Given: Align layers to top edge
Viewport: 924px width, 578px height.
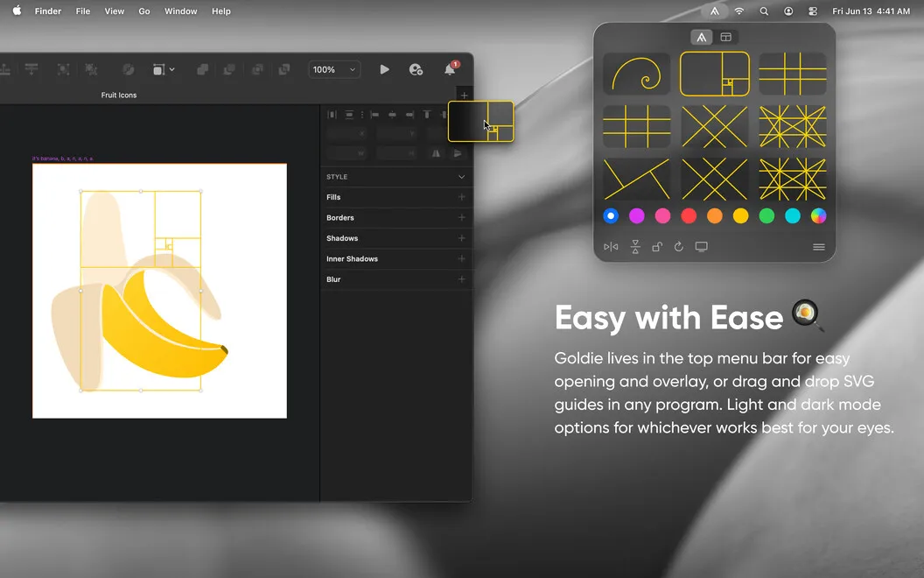Looking at the screenshot, I should coord(427,115).
